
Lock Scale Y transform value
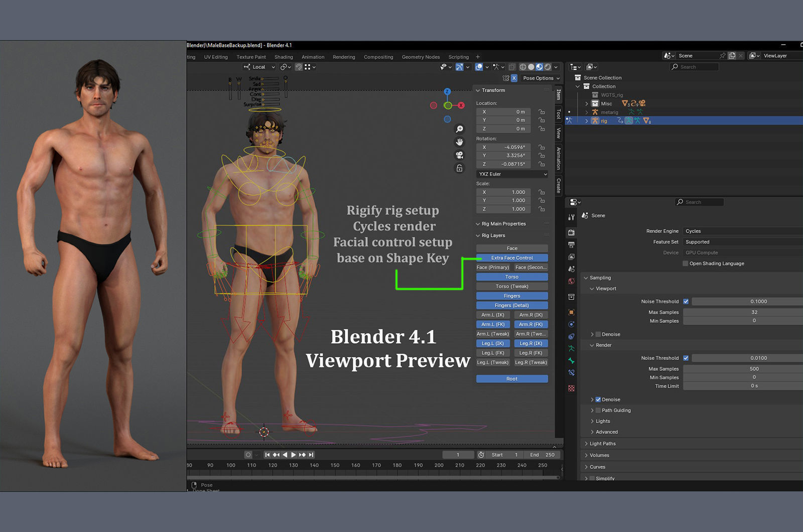[542, 201]
